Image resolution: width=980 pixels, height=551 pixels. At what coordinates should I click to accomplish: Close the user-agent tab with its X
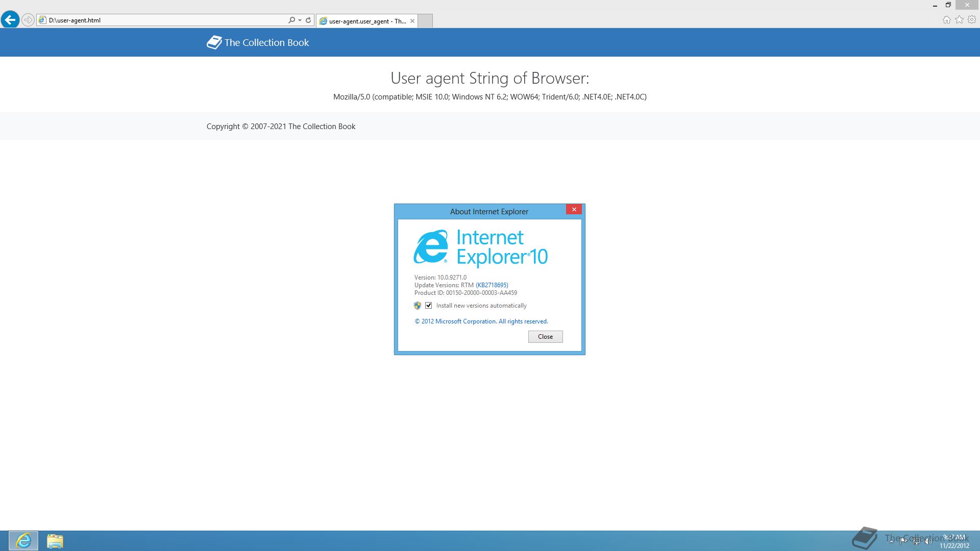click(412, 21)
